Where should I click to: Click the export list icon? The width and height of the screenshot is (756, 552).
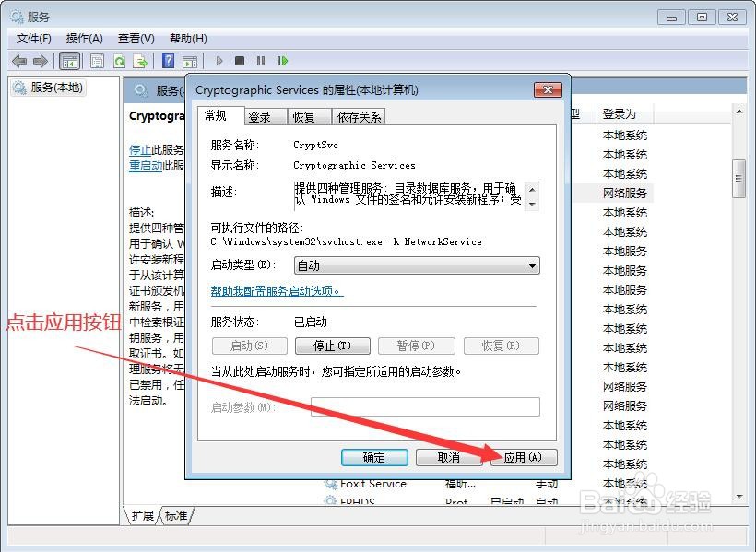140,61
